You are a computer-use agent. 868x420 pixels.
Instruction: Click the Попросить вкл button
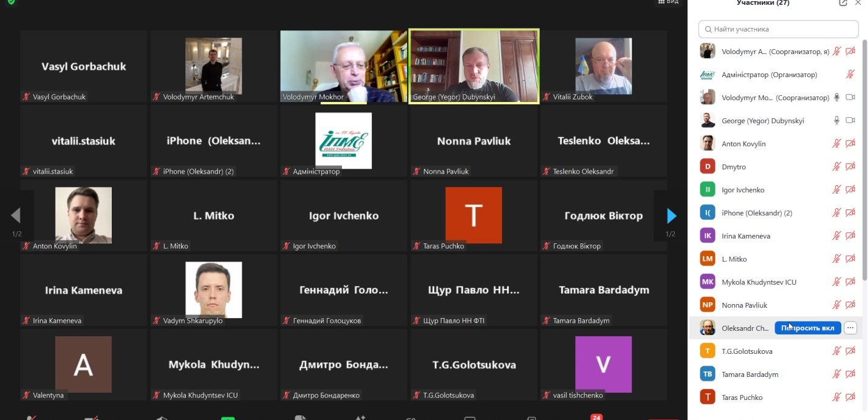(x=808, y=328)
